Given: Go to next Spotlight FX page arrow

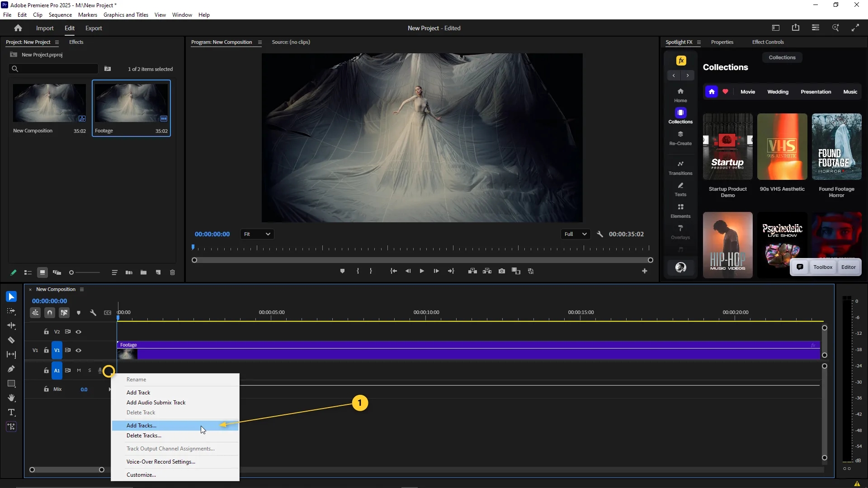Looking at the screenshot, I should coord(688,75).
